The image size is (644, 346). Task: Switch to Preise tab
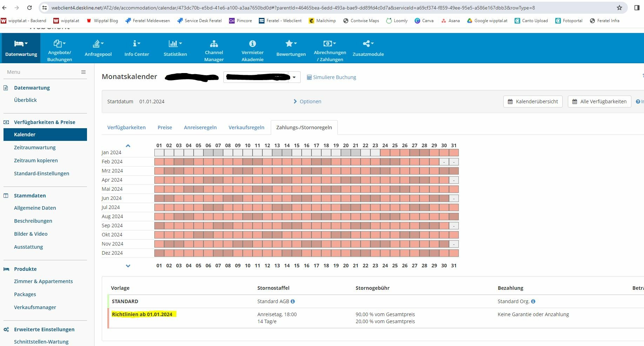[165, 128]
